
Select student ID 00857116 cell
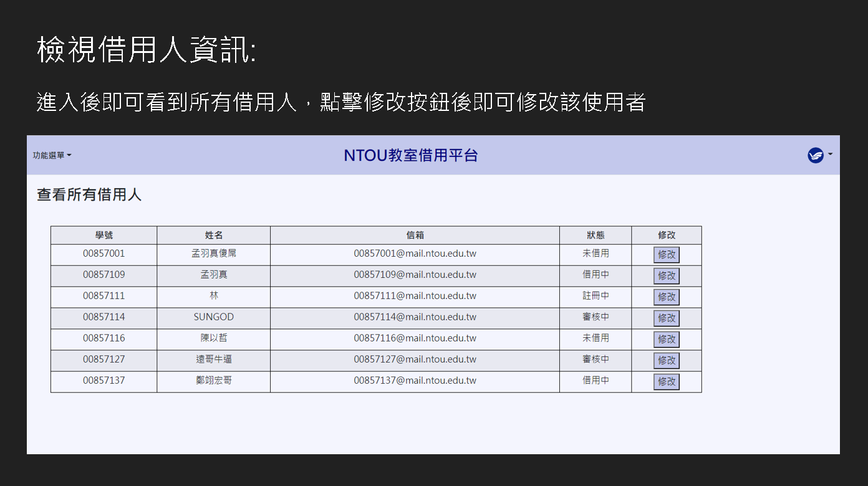pyautogui.click(x=104, y=338)
